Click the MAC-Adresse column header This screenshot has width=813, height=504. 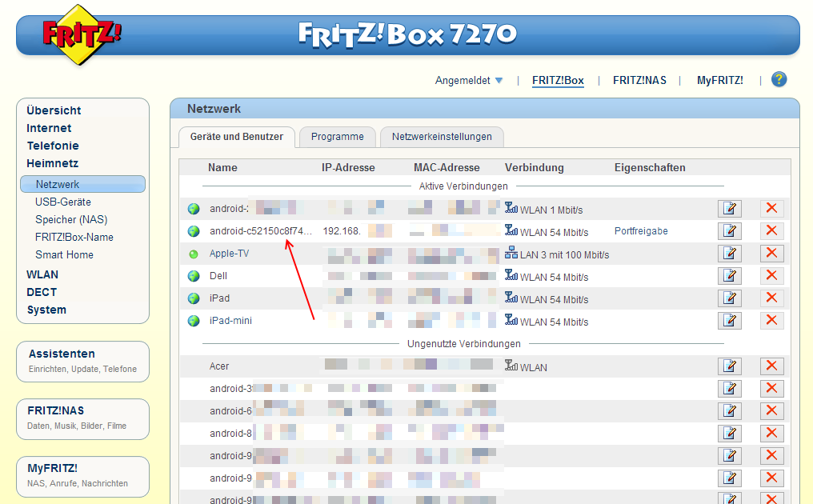pyautogui.click(x=447, y=167)
